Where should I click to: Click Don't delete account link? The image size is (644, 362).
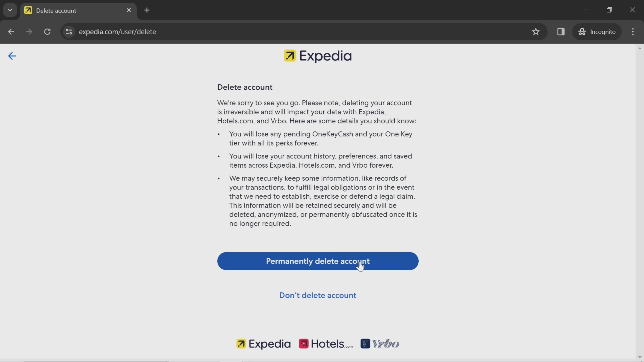pyautogui.click(x=318, y=295)
